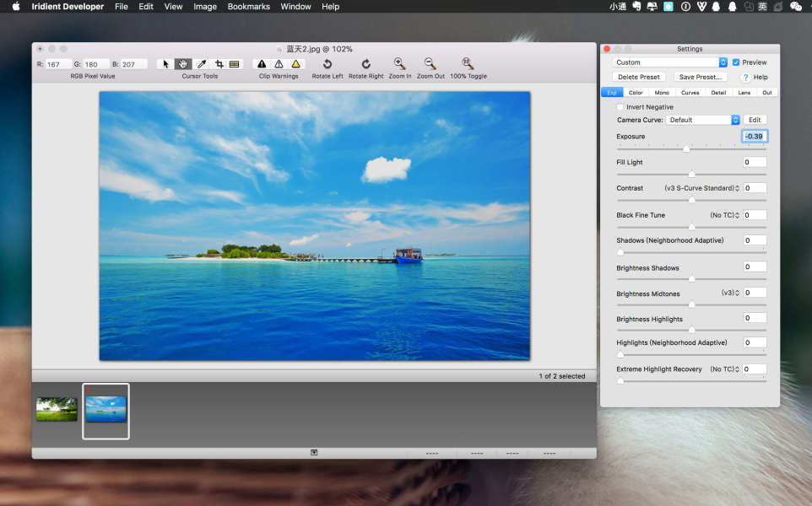Screen dimensions: 812x506
Task: Open the Bookmarks menu
Action: 248,7
